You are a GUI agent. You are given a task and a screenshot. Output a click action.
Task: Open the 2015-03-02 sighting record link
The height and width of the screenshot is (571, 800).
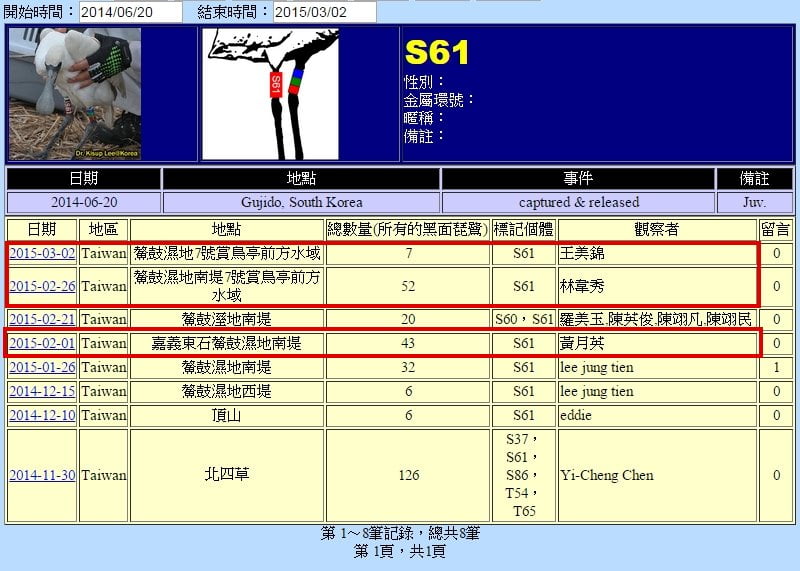pyautogui.click(x=42, y=253)
